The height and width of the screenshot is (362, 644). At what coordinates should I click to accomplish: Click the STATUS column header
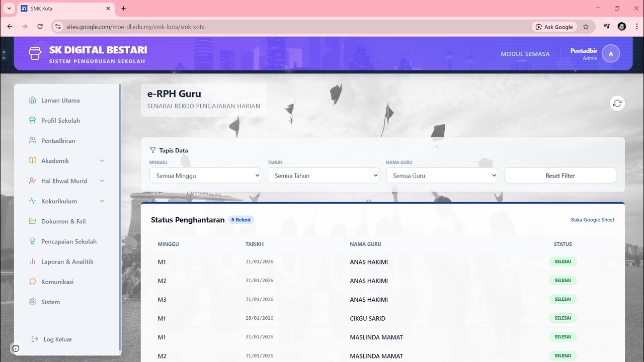563,244
